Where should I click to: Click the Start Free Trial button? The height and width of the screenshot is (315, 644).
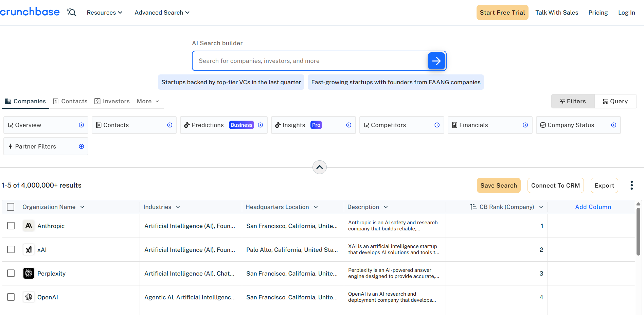coord(502,13)
